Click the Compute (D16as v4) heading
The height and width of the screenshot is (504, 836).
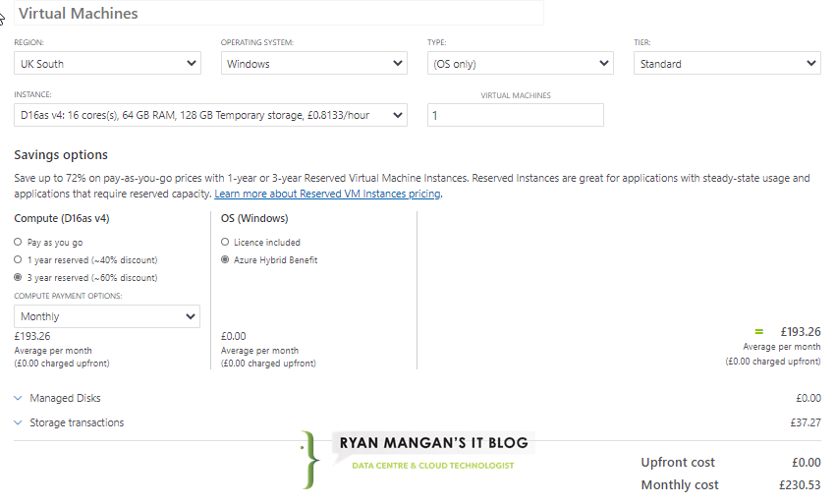pyautogui.click(x=62, y=218)
